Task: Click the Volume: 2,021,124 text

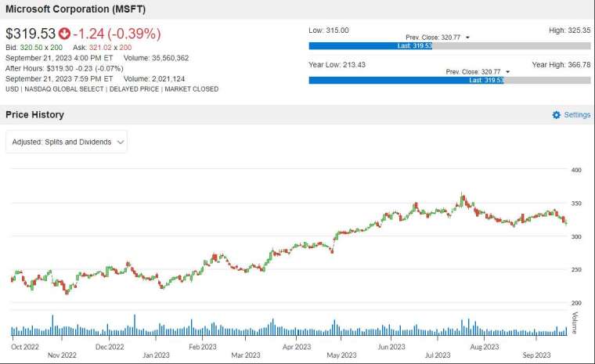Action: (154, 79)
